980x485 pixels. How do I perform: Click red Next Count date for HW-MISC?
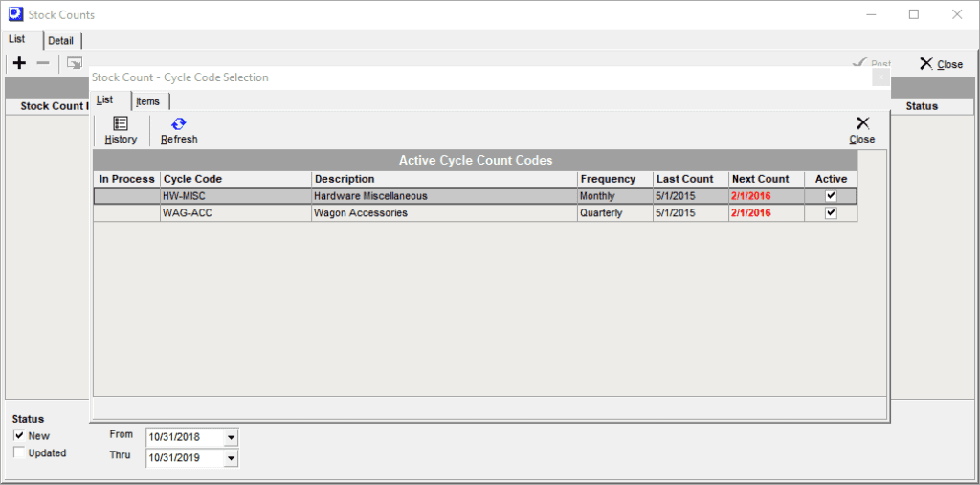767,195
